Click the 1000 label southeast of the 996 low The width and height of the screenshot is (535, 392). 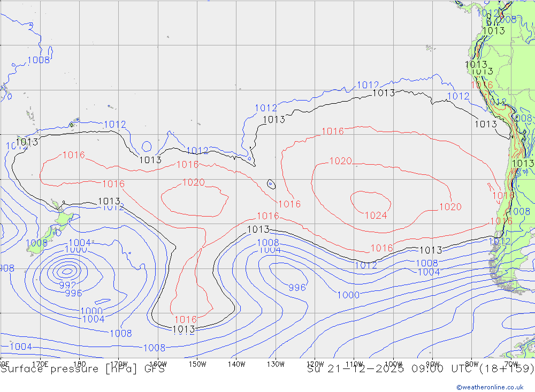click(x=348, y=295)
